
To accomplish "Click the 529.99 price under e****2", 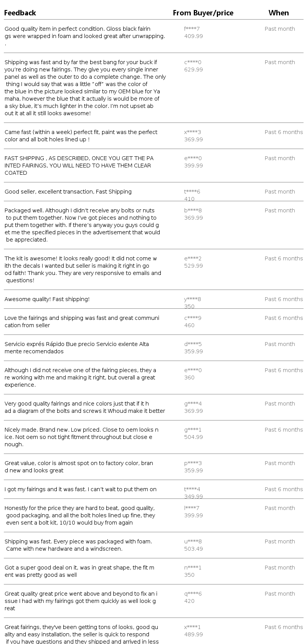I will click(x=194, y=266).
